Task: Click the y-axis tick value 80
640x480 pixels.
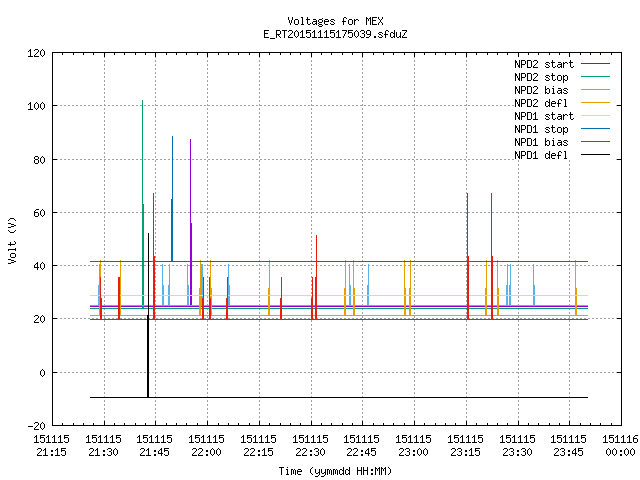Action: coord(39,160)
